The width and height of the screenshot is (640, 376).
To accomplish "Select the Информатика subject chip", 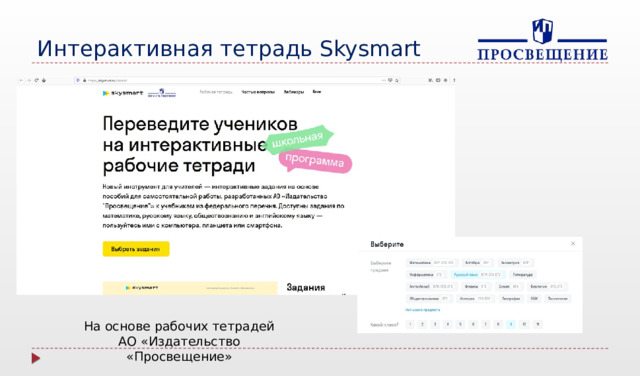I will click(426, 274).
